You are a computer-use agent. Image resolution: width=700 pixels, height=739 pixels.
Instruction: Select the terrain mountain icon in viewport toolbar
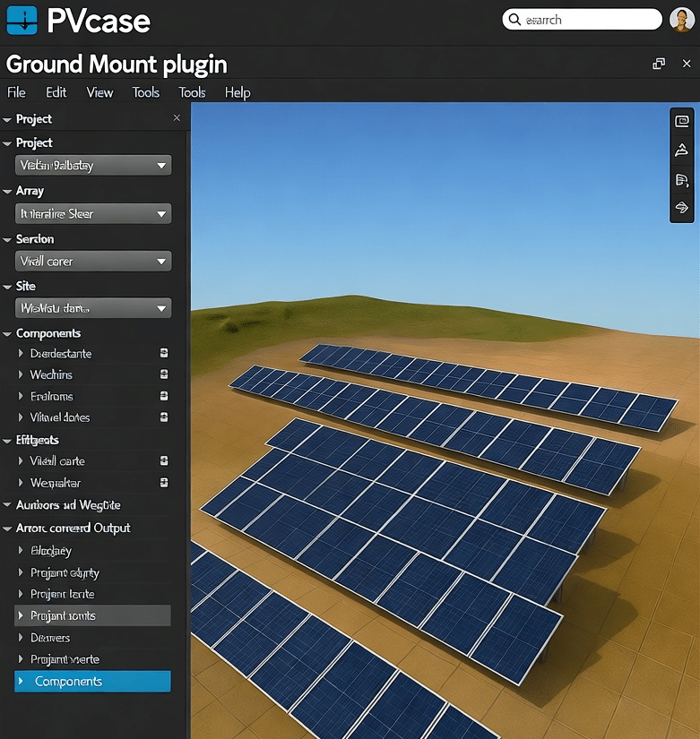pyautogui.click(x=681, y=150)
